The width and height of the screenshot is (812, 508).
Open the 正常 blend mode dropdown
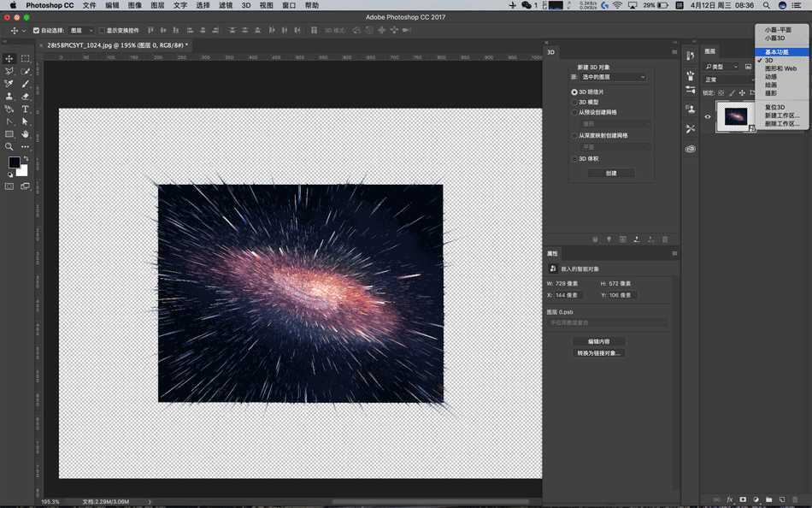[x=721, y=79]
